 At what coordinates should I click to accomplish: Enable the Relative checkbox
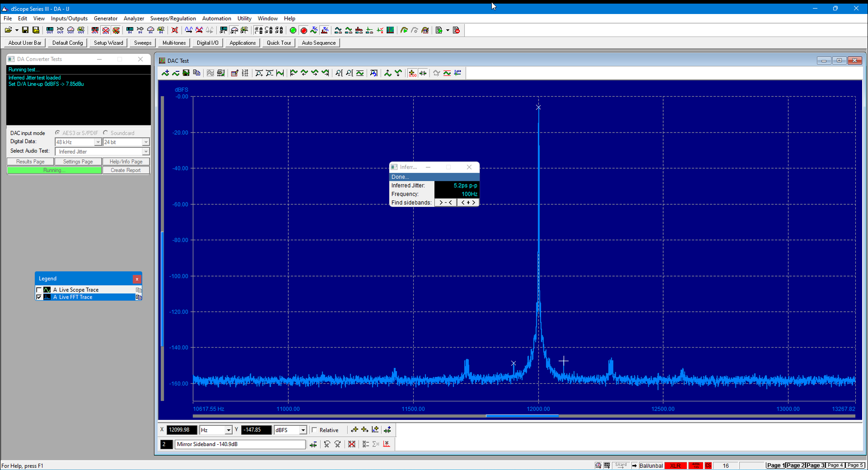[315, 430]
